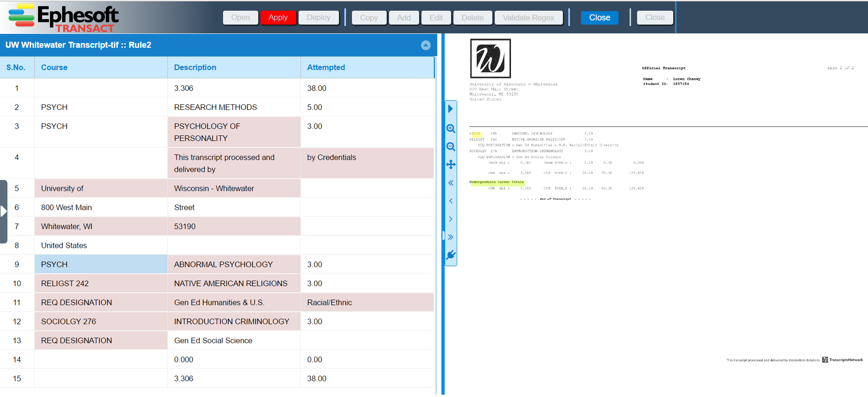Click the highlighted 'Undergraduate Career Totals' text in document
Viewport: 868px width, 397px height.
pos(497,182)
